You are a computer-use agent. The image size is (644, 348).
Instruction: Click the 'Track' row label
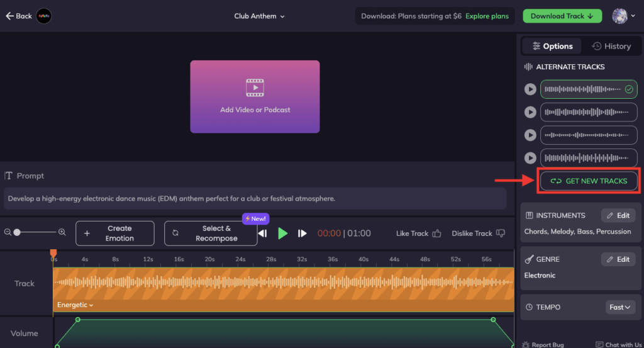tap(25, 283)
